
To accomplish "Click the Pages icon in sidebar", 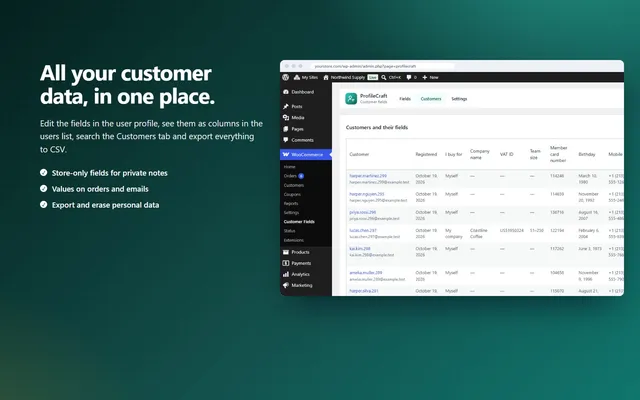I will (286, 129).
